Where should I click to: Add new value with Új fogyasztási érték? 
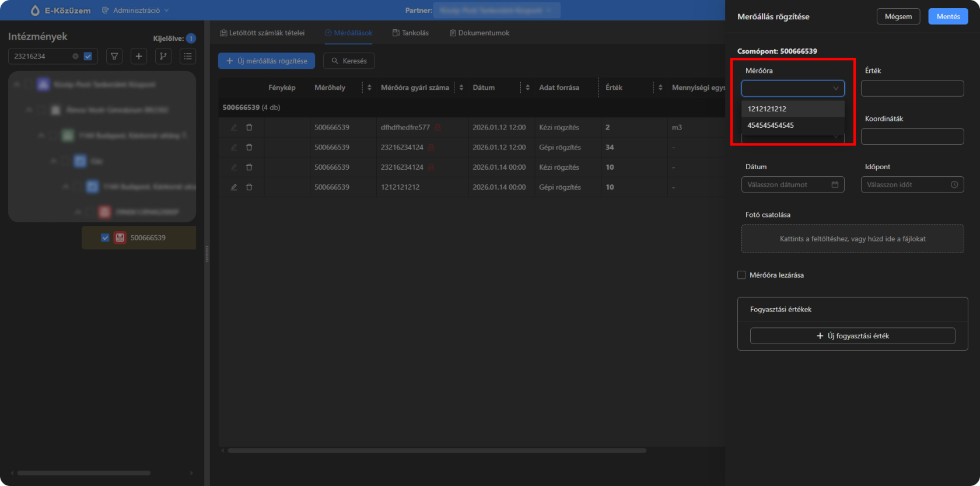(852, 336)
